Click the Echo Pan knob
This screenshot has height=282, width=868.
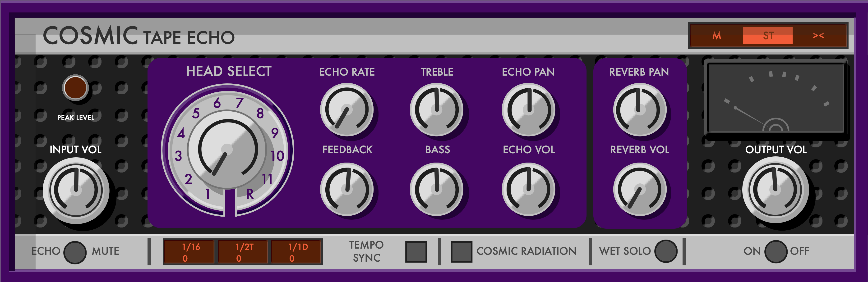pos(528,110)
